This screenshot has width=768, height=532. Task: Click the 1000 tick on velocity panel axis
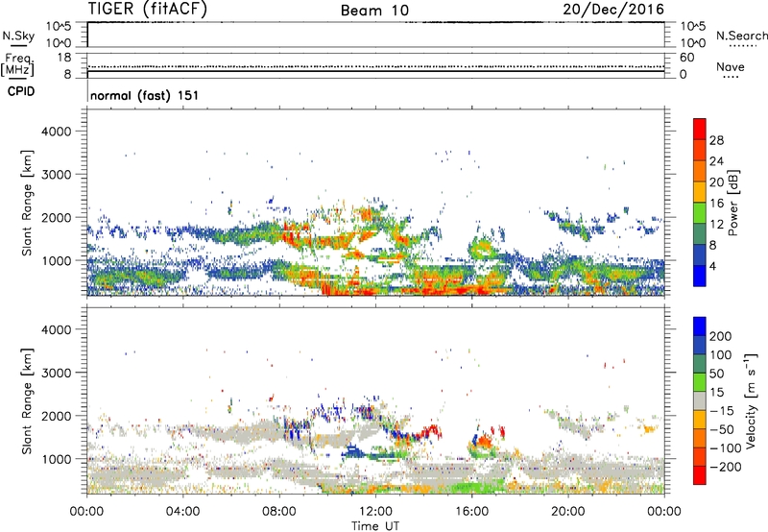click(x=56, y=459)
